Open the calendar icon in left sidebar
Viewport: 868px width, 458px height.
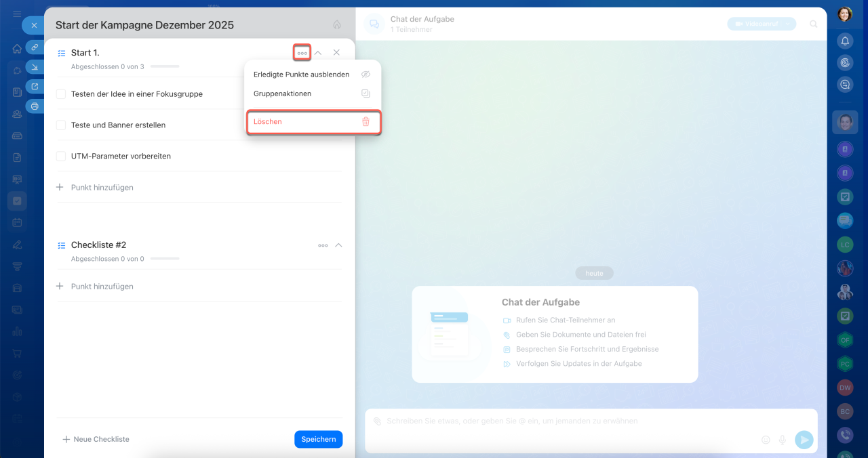[17, 222]
